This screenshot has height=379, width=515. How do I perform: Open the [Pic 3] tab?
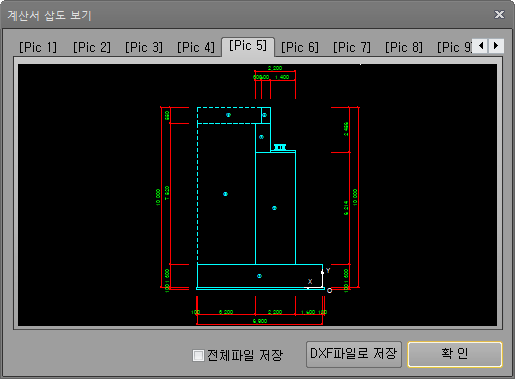[x=144, y=47]
